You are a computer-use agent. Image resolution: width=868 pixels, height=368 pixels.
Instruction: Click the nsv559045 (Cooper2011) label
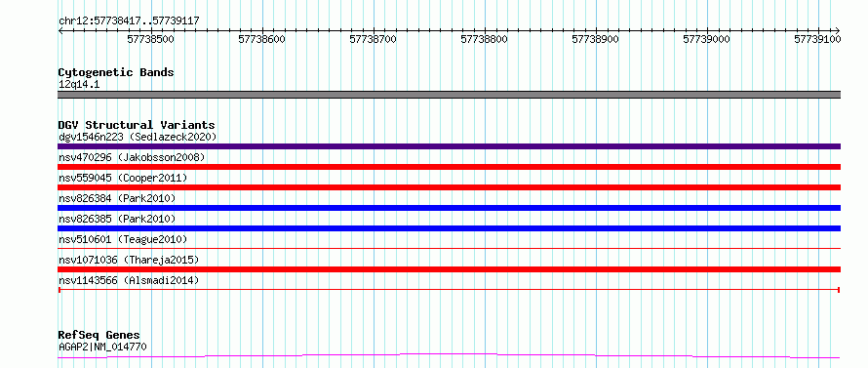pyautogui.click(x=123, y=178)
